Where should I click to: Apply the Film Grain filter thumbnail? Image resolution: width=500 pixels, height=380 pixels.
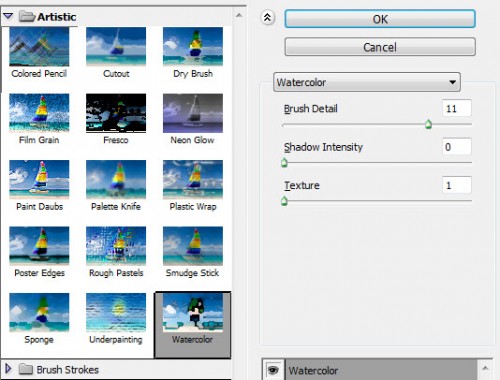[x=39, y=113]
